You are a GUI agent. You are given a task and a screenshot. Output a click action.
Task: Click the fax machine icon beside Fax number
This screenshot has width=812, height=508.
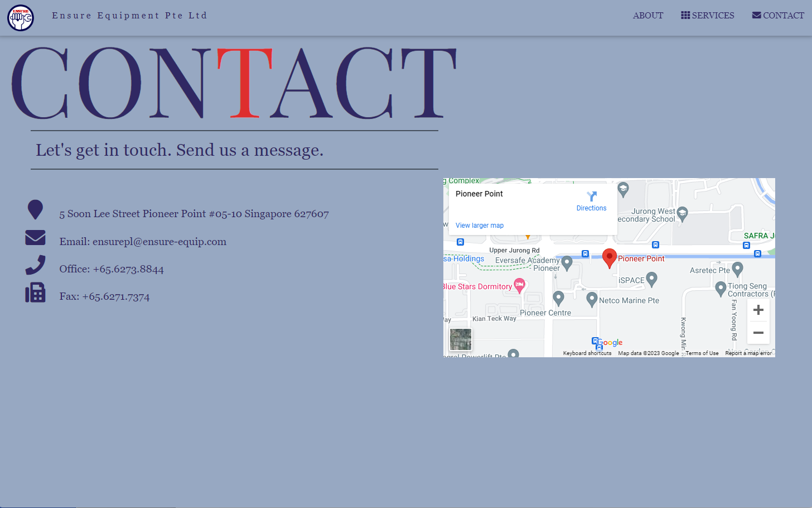click(x=35, y=293)
